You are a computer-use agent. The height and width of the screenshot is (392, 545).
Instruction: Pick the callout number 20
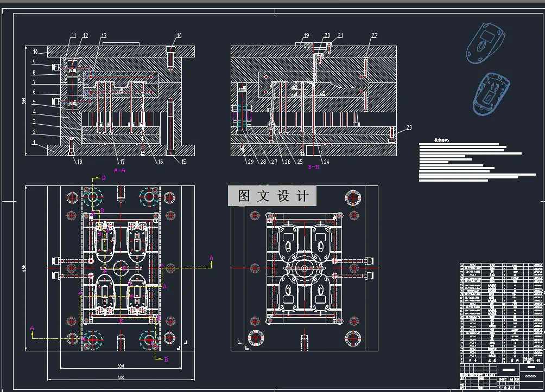tap(327, 35)
